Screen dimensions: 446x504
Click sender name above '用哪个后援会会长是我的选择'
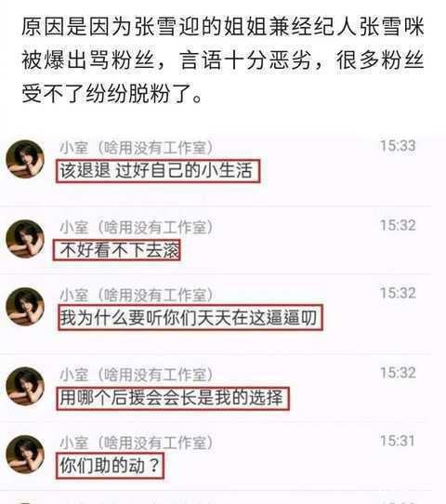click(x=137, y=375)
